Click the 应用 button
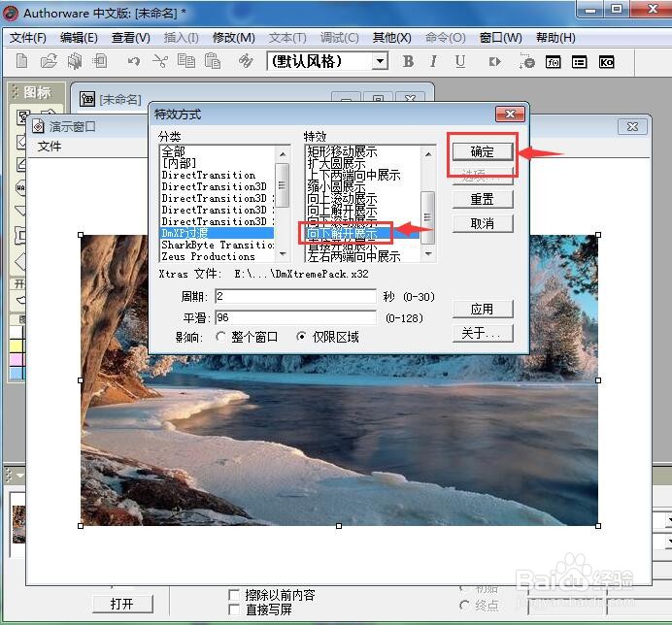 [x=482, y=309]
